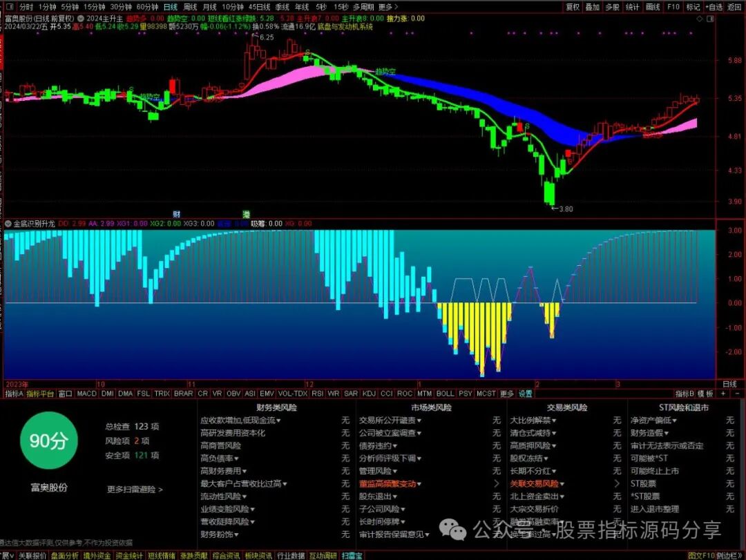Select the RSI indicator tab
746x560 pixels.
pos(317,394)
